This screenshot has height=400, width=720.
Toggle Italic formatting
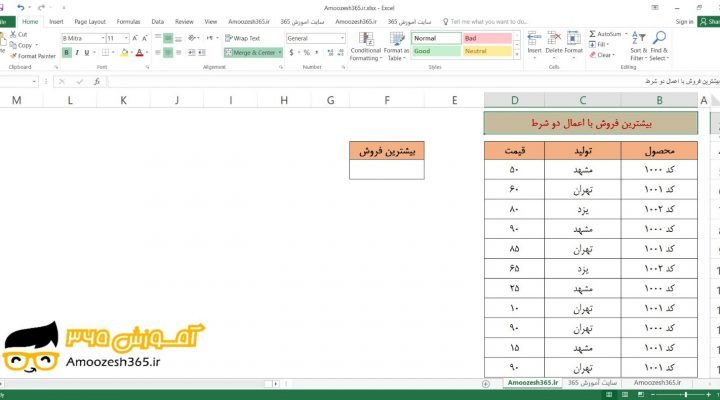coord(77,53)
